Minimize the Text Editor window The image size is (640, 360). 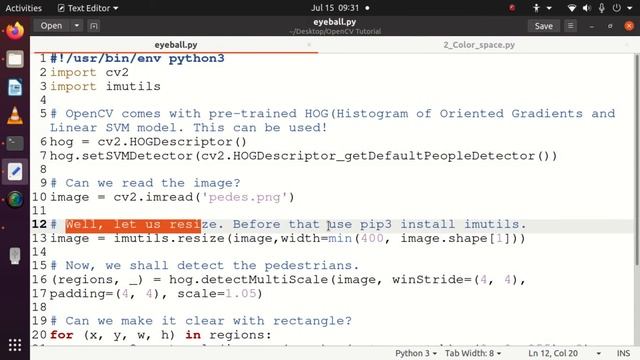[591, 26]
